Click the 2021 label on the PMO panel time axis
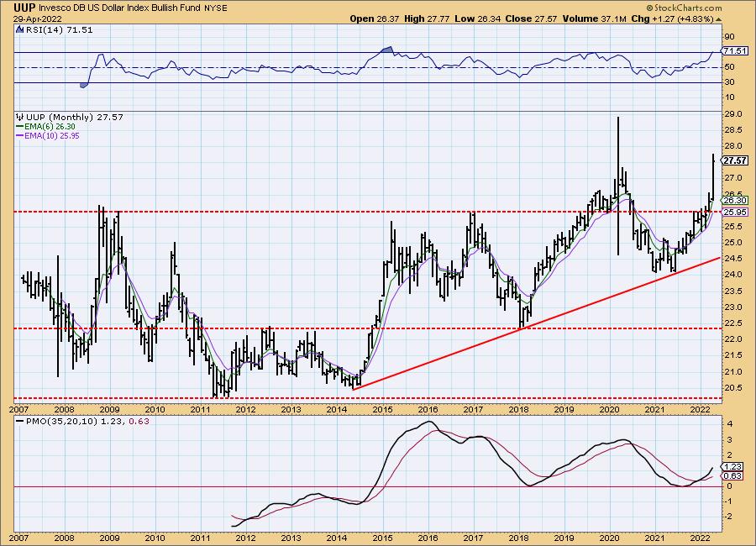756x546 pixels. coord(655,538)
